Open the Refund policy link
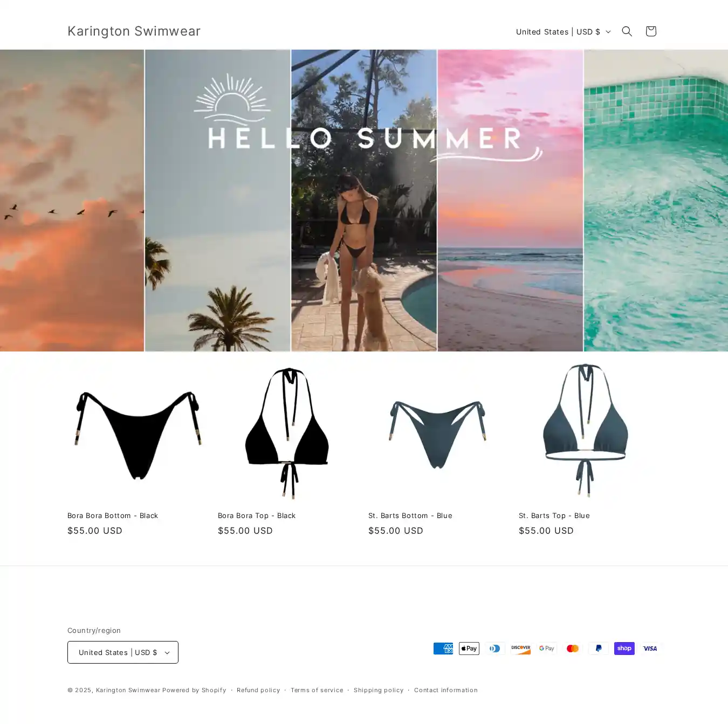Viewport: 728px width, 724px height. (258, 690)
